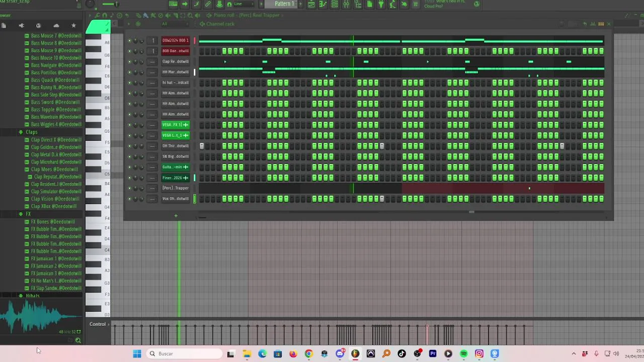Screen dimensions: 644x362
Task: Click the Buscar search box
Action: (x=185, y=354)
